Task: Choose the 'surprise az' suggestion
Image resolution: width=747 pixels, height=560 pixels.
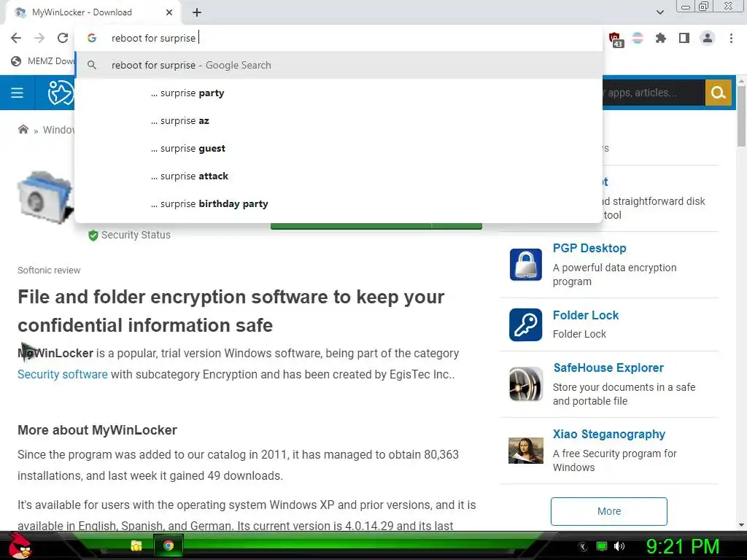Action: pos(338,120)
